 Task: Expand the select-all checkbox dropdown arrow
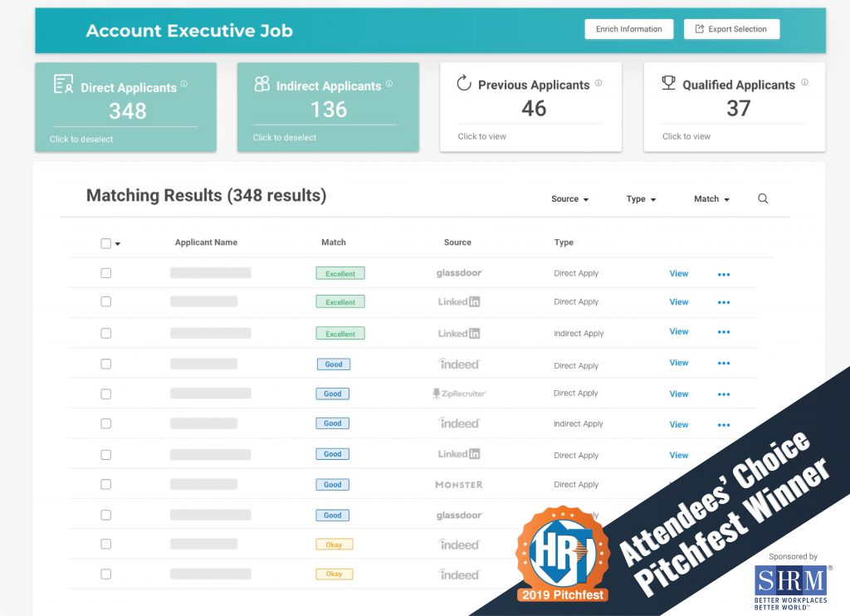click(118, 244)
